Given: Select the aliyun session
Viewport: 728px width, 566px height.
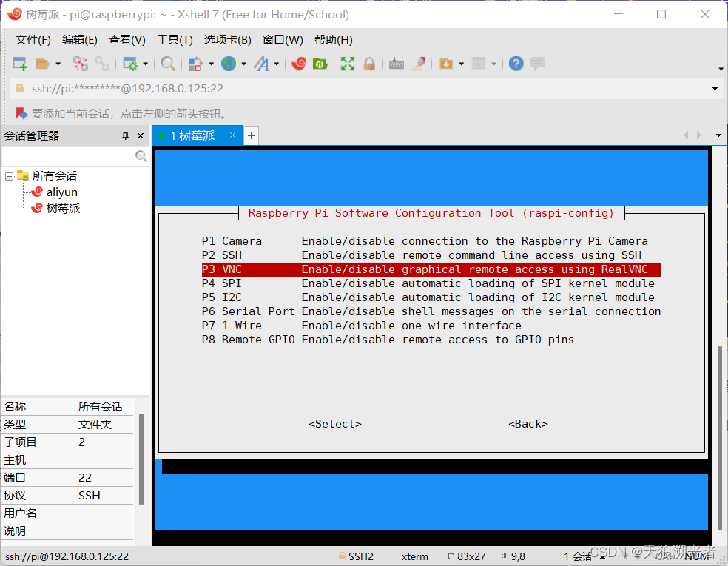Looking at the screenshot, I should [61, 192].
